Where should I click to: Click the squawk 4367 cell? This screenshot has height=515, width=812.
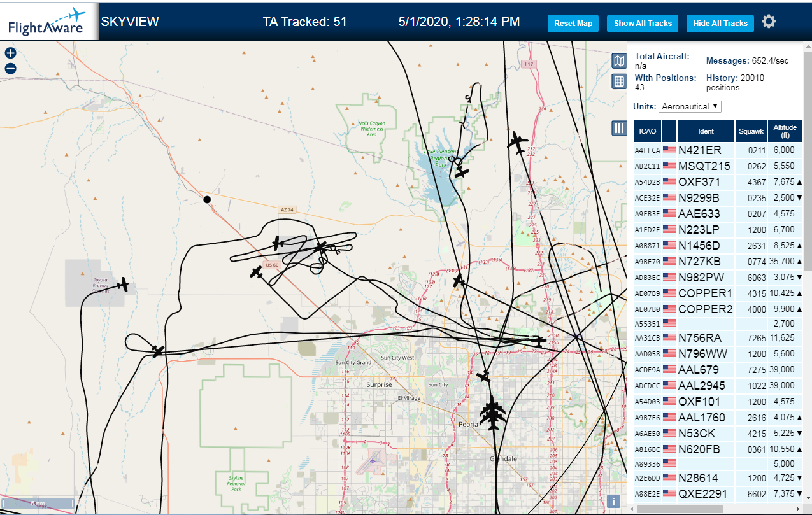pyautogui.click(x=751, y=182)
